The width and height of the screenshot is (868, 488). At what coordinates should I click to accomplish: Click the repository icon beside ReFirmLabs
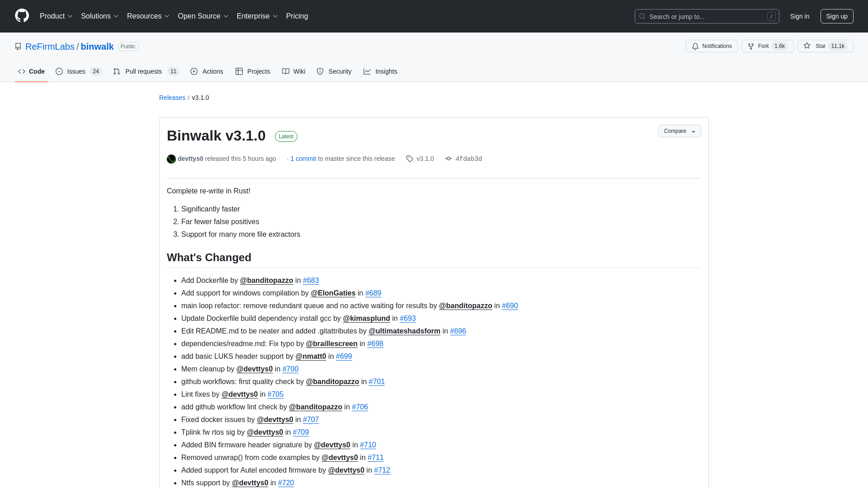point(18,47)
